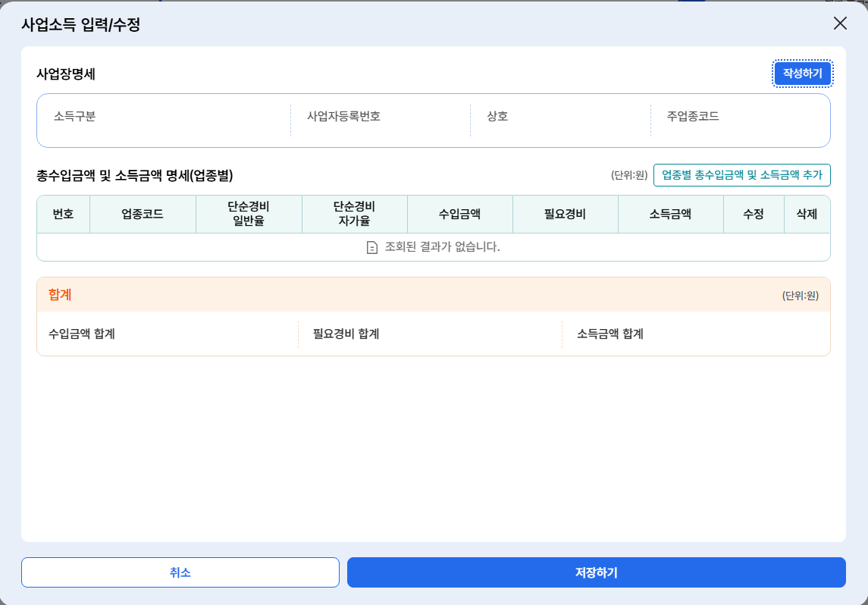This screenshot has height=605, width=868.
Task: Click the 수입금액 합계 label
Action: click(x=82, y=334)
